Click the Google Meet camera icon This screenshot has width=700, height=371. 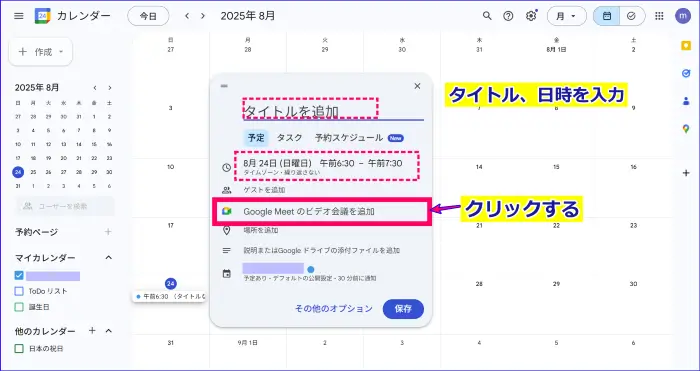227,212
